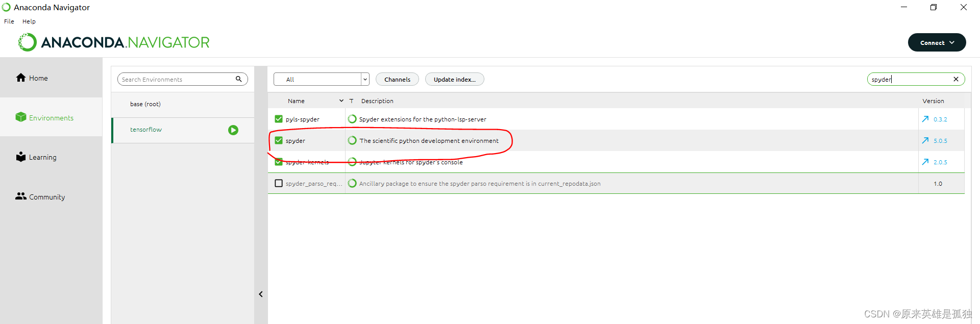980x324 pixels.
Task: Clear the spyder search with X
Action: pyautogui.click(x=956, y=79)
